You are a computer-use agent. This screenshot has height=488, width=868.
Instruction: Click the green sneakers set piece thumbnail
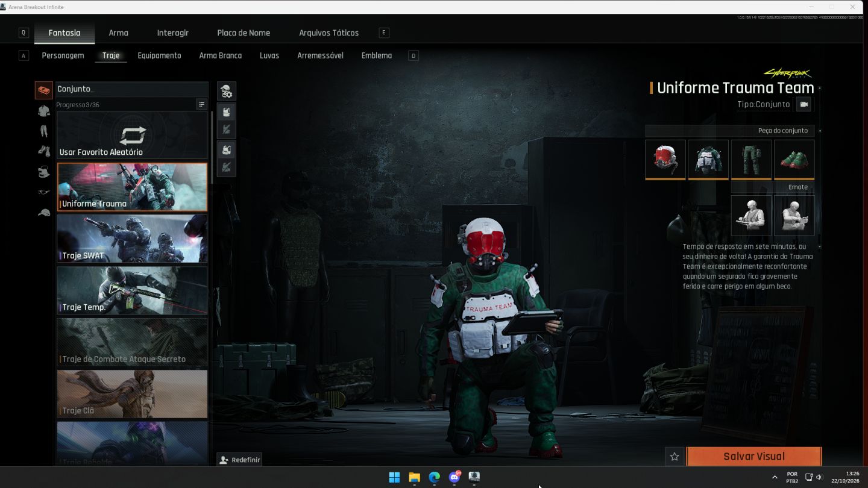(x=794, y=160)
